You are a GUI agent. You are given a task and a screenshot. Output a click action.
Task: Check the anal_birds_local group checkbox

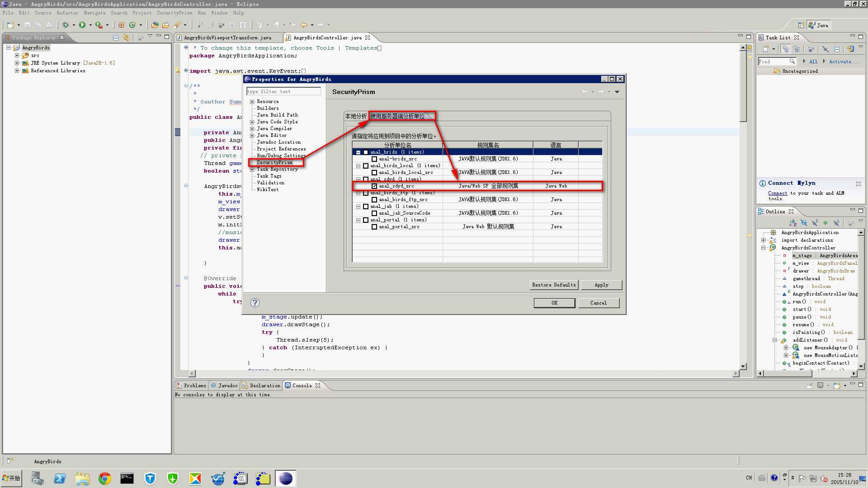pos(366,166)
